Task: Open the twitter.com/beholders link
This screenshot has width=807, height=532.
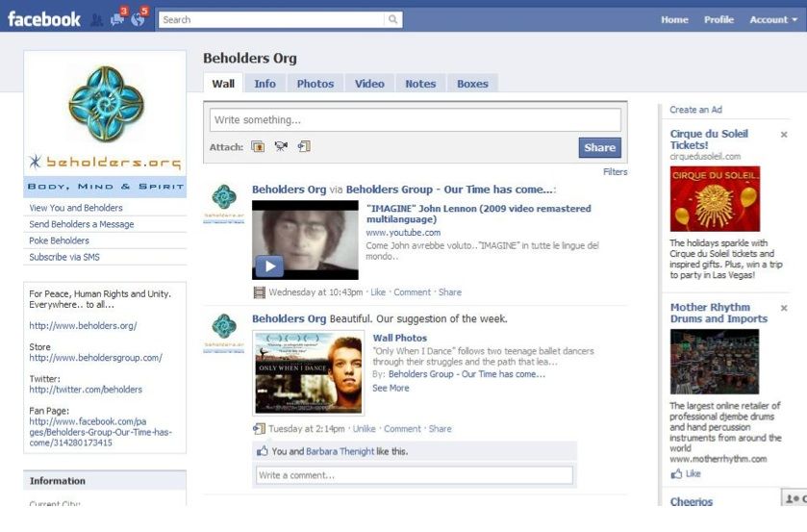Action: point(86,390)
